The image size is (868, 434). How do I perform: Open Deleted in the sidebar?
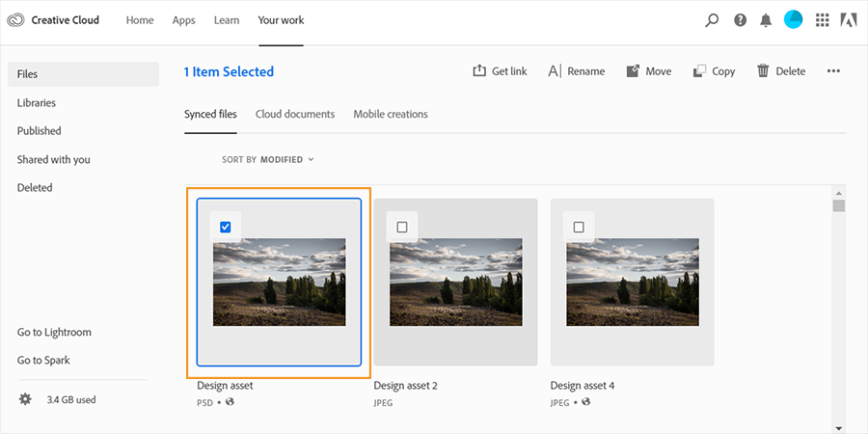pyautogui.click(x=35, y=188)
